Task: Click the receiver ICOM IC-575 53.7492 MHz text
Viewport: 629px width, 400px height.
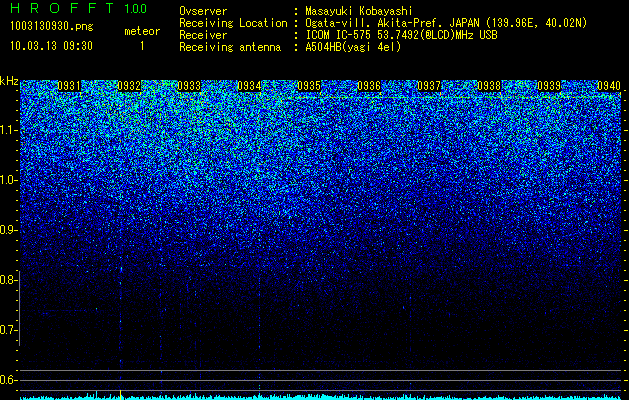Action: [x=402, y=35]
